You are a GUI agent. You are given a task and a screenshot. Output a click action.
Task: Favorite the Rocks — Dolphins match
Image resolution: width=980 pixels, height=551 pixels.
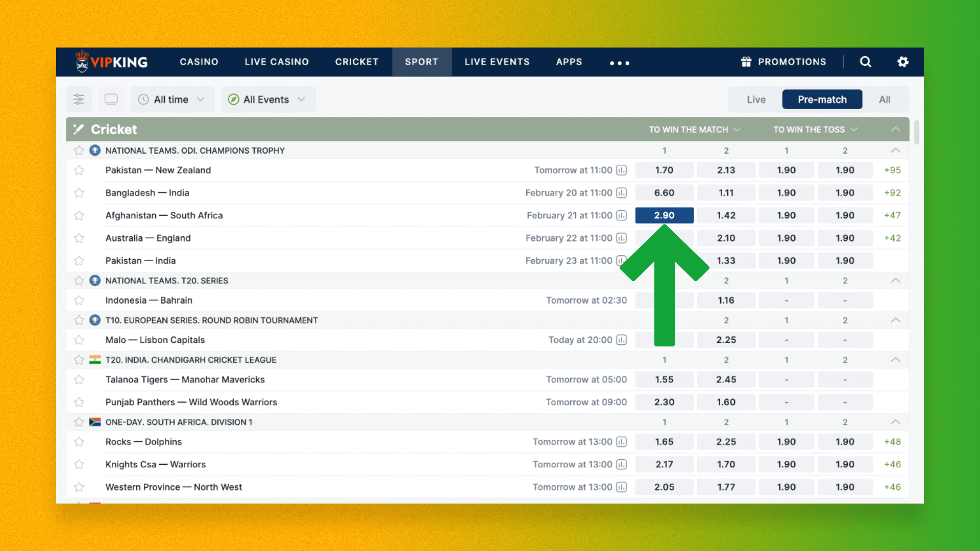[79, 442]
